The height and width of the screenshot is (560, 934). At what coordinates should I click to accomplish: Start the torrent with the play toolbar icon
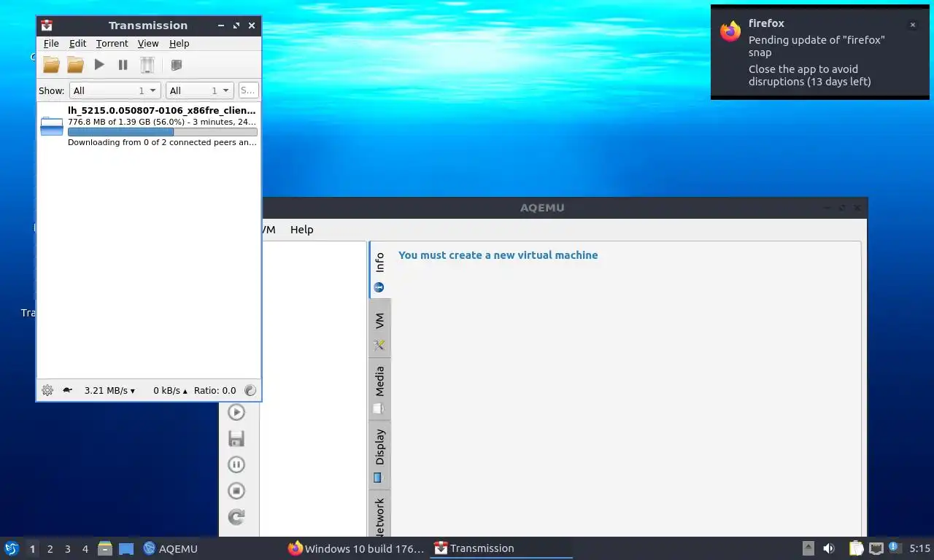click(x=99, y=65)
